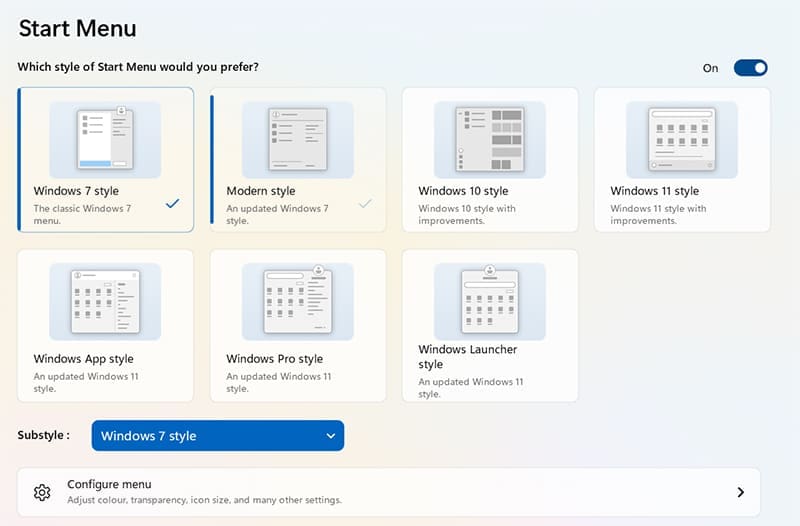Click the Windows App style description text

(x=85, y=382)
